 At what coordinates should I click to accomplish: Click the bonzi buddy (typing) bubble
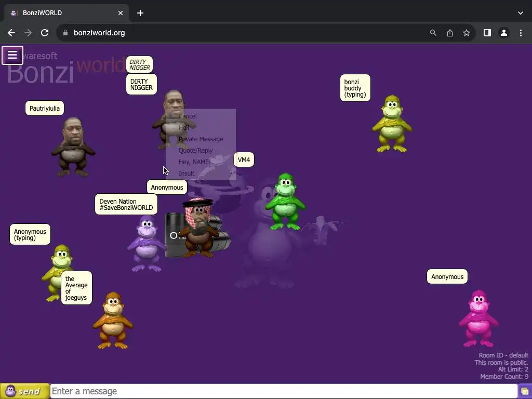point(355,88)
